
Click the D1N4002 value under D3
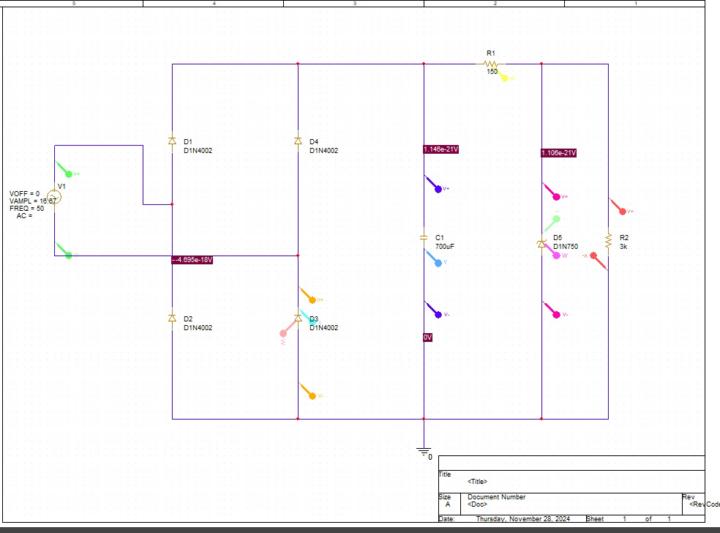(x=324, y=327)
